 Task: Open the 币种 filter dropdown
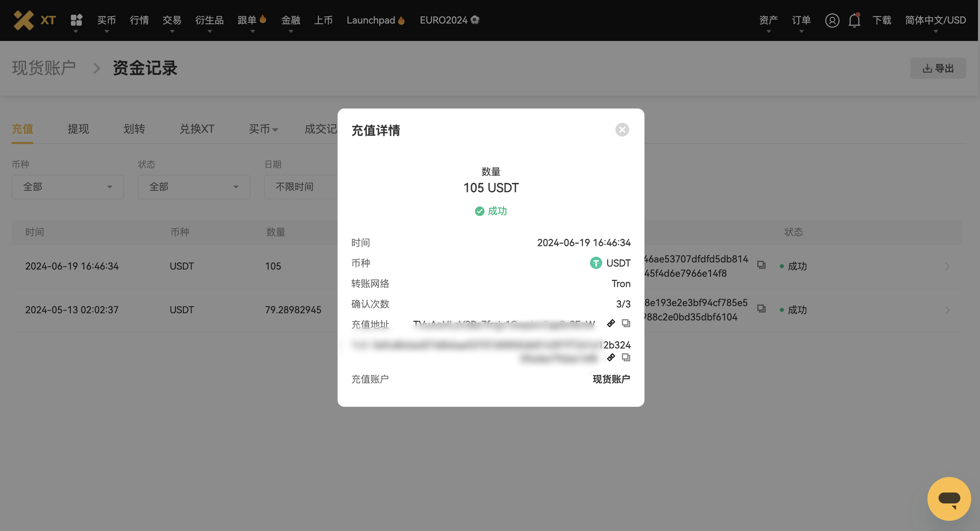pyautogui.click(x=68, y=187)
